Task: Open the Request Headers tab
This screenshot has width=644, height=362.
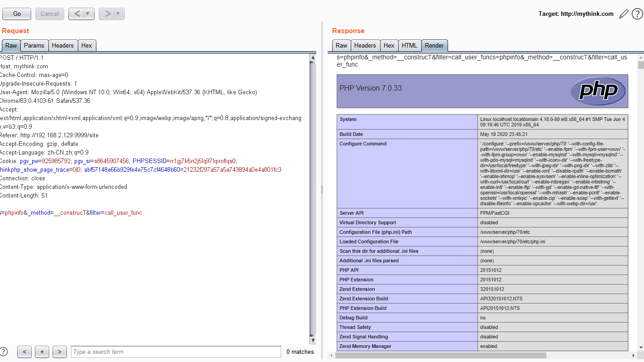Action: (63, 45)
